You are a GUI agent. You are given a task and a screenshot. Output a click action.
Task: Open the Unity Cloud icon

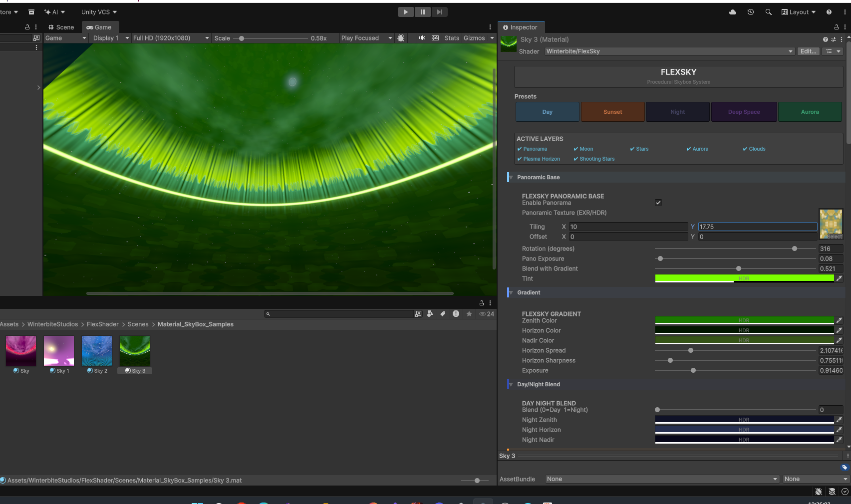(732, 12)
